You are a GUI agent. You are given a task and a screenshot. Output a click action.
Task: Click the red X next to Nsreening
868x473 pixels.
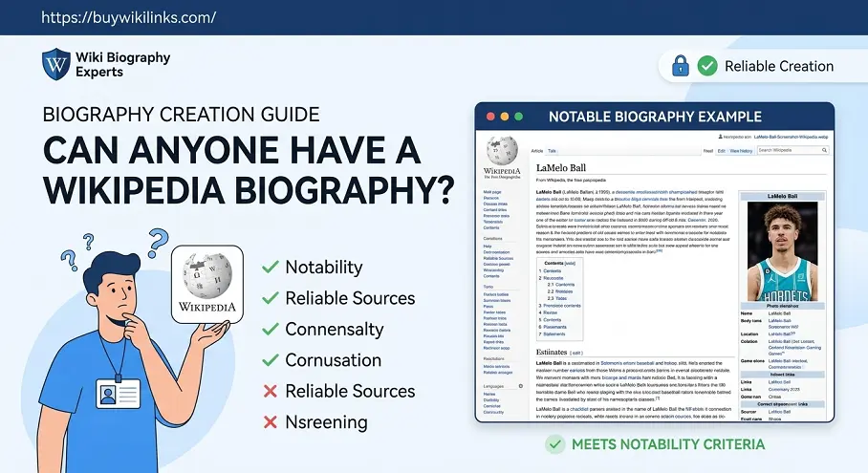(271, 422)
